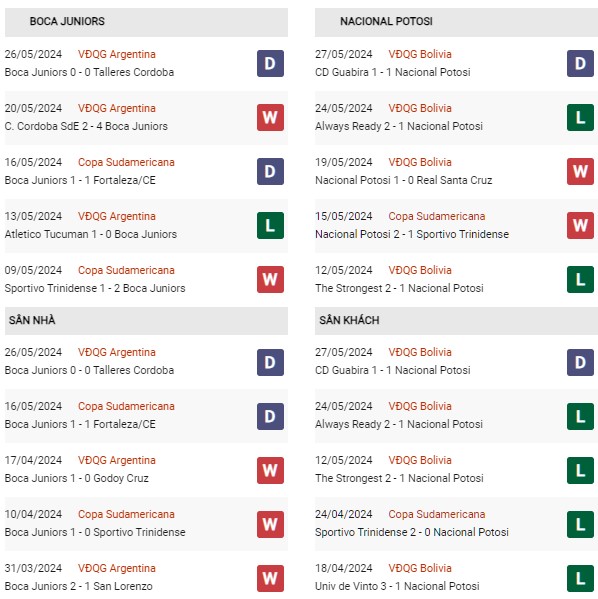Click the L badge for Atletico Tucuman 1-0 Boca Juniors
The width and height of the screenshot is (598, 599).
click(x=270, y=225)
